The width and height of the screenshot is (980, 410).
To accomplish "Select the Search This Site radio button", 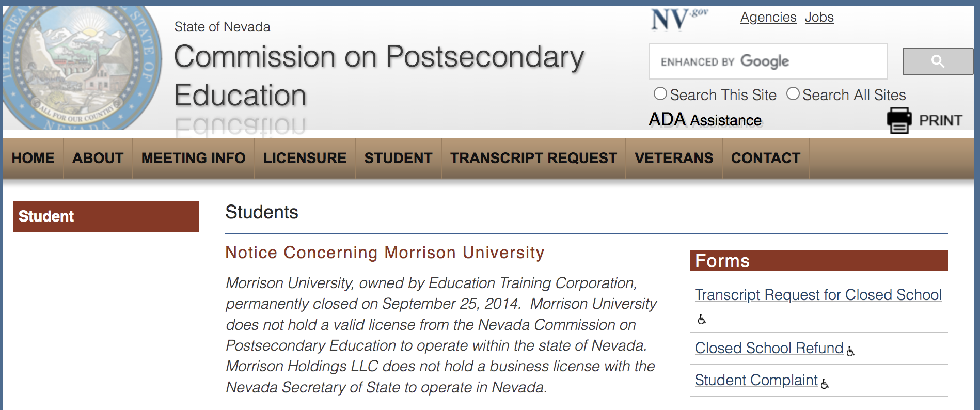I will (x=660, y=94).
